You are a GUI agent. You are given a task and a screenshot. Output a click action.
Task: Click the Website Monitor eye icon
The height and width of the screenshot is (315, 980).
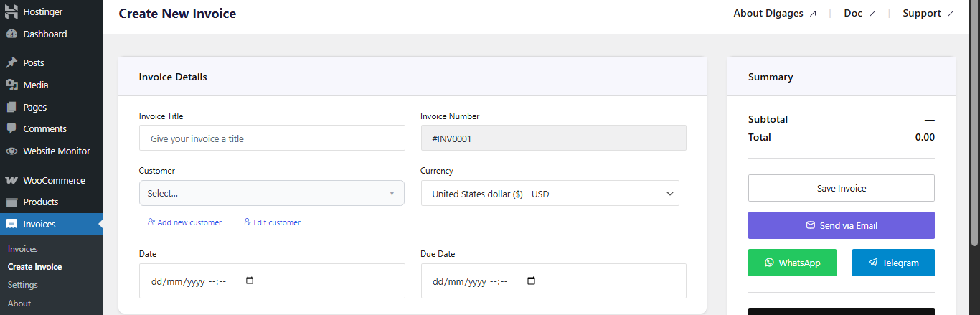pos(11,151)
